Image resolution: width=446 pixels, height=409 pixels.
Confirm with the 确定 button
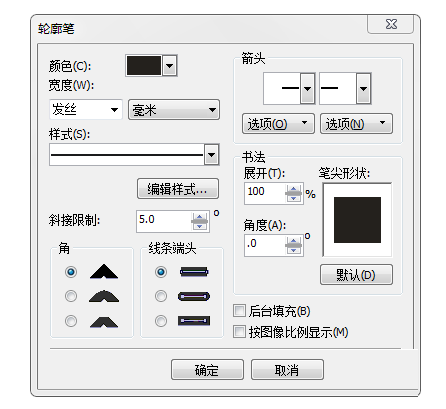click(x=207, y=369)
